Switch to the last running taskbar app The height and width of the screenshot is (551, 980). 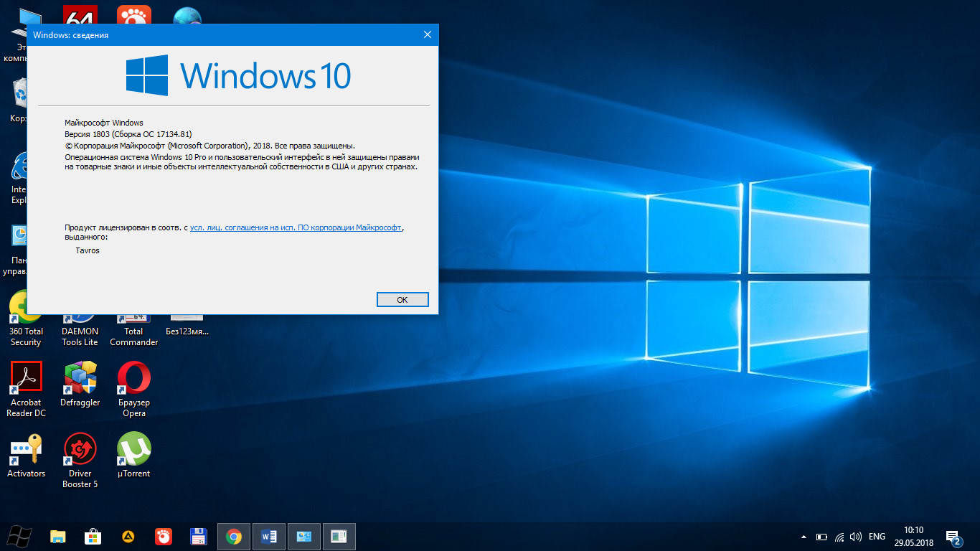tap(339, 536)
